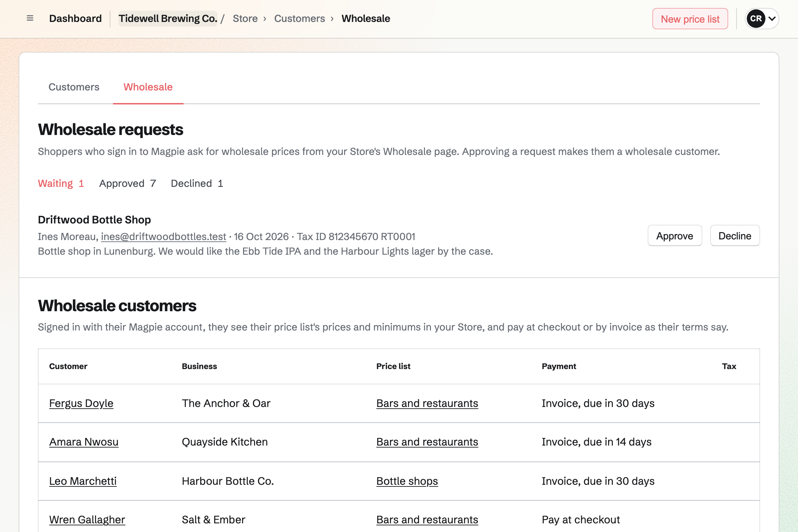Viewport: 798px width, 532px height.
Task: Switch to the Customers tab
Action: coord(74,87)
